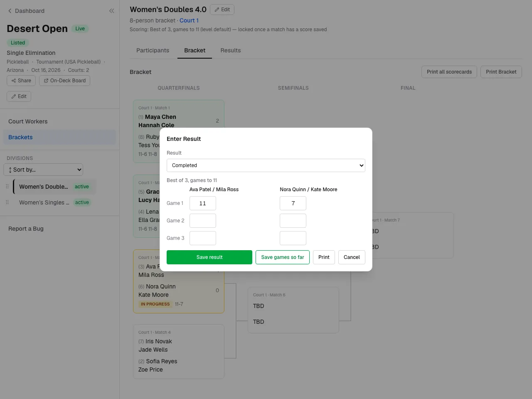Open the Court 1 Match 6 card
Viewport: 532px width, 399px height.
tap(293, 310)
